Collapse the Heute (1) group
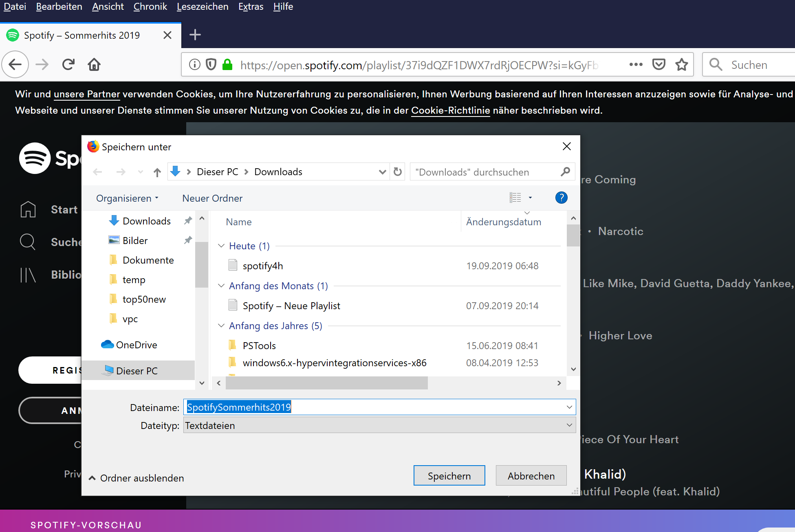Screen dimensions: 795x532 tap(221, 246)
